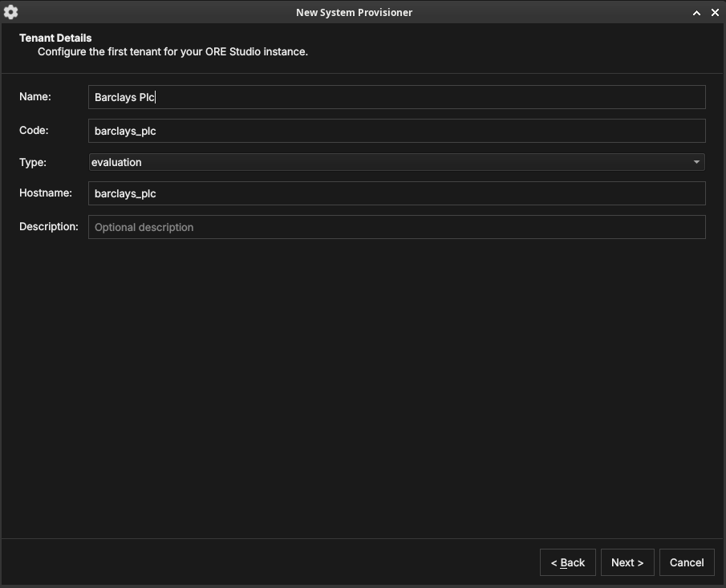Image resolution: width=726 pixels, height=588 pixels.
Task: Cancel the provisioner wizard
Action: pos(687,562)
